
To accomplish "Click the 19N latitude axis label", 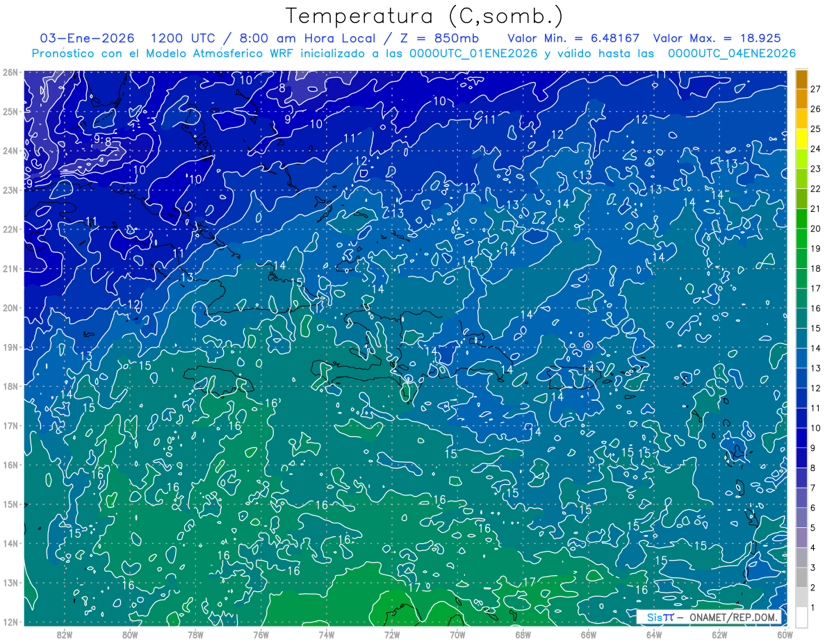I will tap(10, 347).
